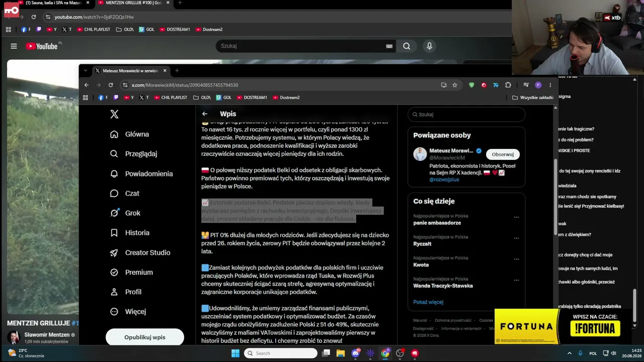The width and height of the screenshot is (644, 362).
Task: Open more options for 'Kwota' trend
Action: pos(516,259)
